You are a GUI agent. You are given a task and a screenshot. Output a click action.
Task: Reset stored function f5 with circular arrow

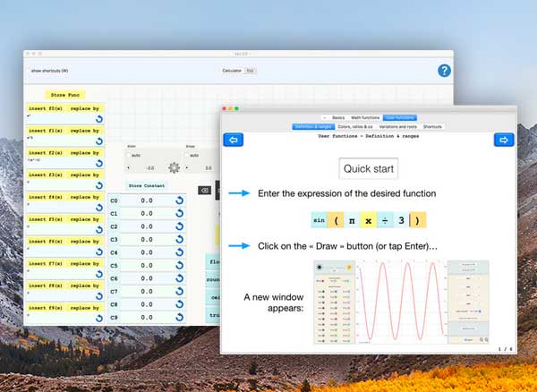click(99, 230)
